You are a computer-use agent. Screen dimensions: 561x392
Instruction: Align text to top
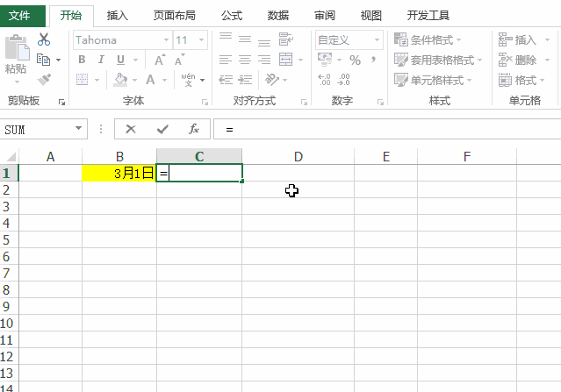point(226,39)
